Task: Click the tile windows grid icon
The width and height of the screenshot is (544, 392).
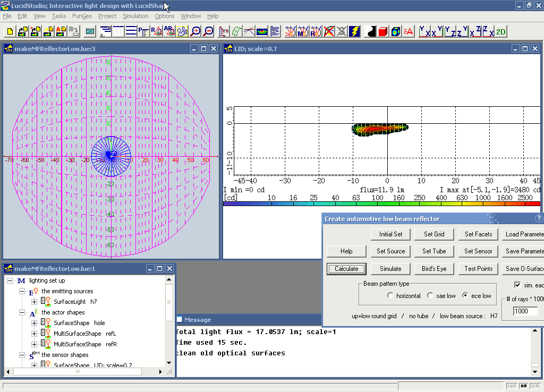Action: [x=90, y=31]
